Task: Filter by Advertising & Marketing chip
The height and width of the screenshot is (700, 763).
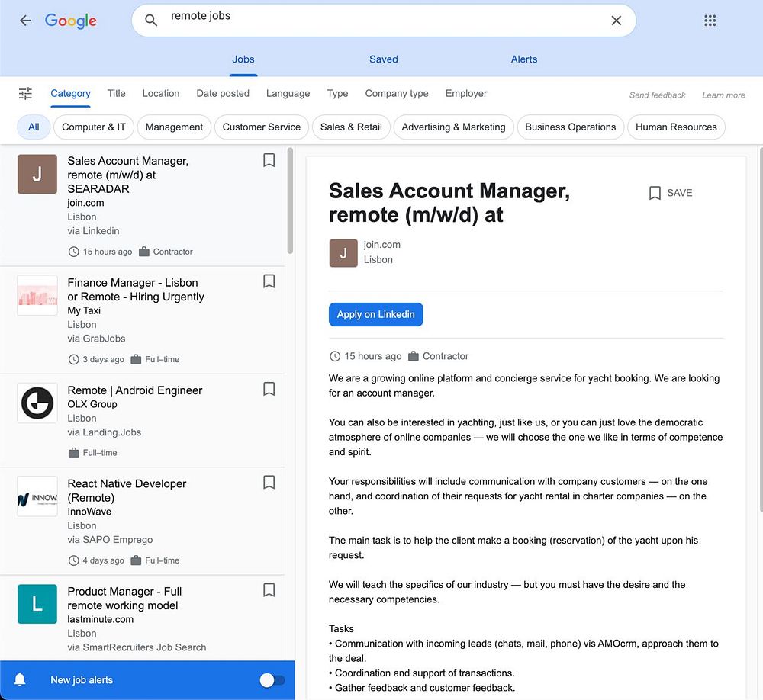Action: [x=453, y=127]
